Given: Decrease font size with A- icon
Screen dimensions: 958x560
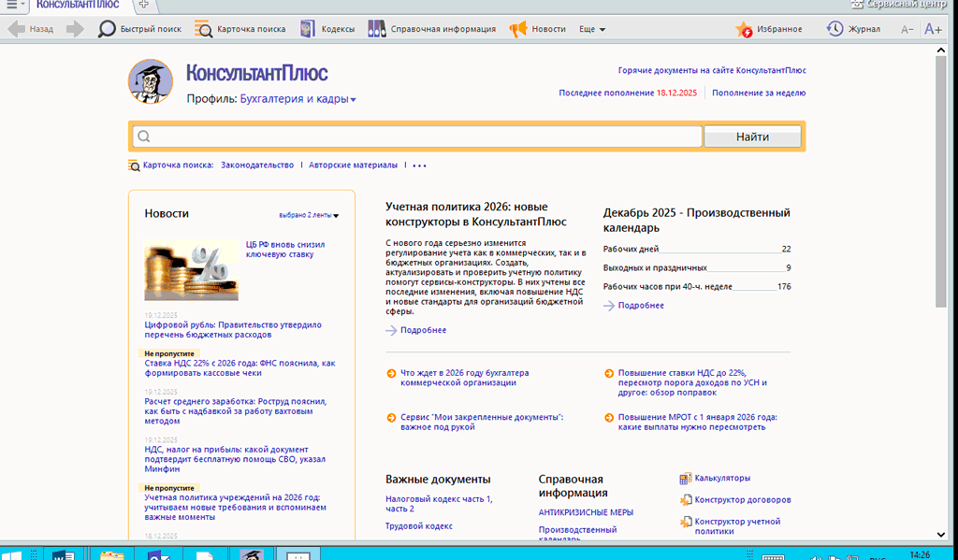Looking at the screenshot, I should pos(907,29).
